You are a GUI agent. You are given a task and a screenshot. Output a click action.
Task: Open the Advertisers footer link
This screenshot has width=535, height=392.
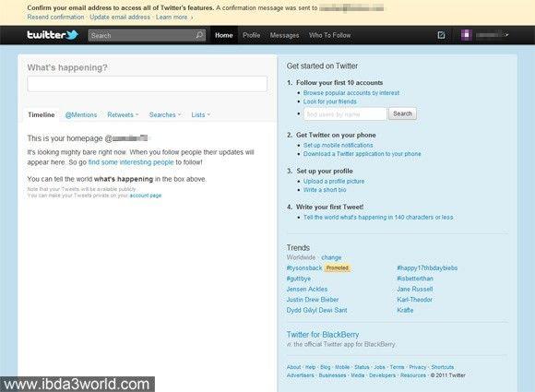(x=301, y=375)
